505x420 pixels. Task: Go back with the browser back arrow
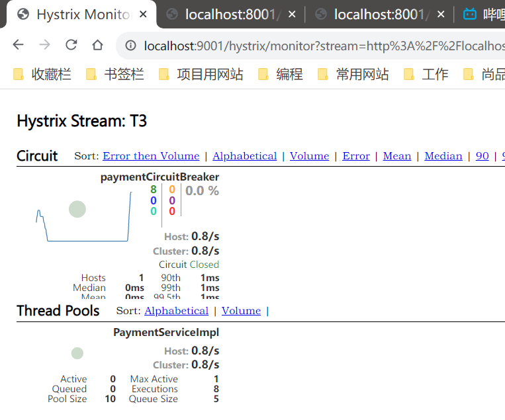coord(19,45)
